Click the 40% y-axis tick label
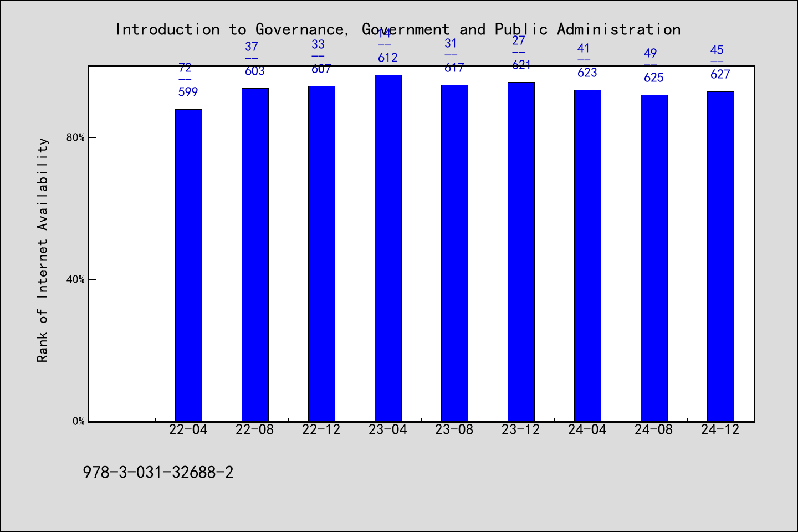 (x=75, y=279)
